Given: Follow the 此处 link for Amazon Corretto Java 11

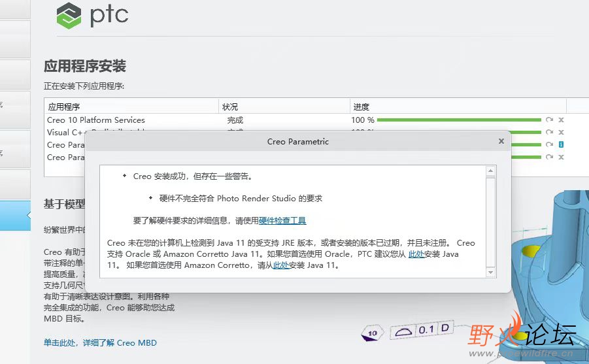Looking at the screenshot, I should pyautogui.click(x=281, y=265).
